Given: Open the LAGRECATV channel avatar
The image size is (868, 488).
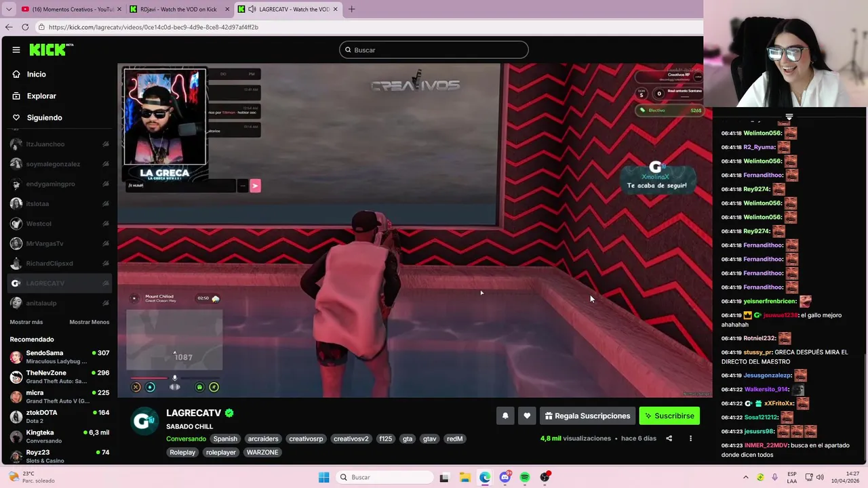Looking at the screenshot, I should tap(144, 421).
